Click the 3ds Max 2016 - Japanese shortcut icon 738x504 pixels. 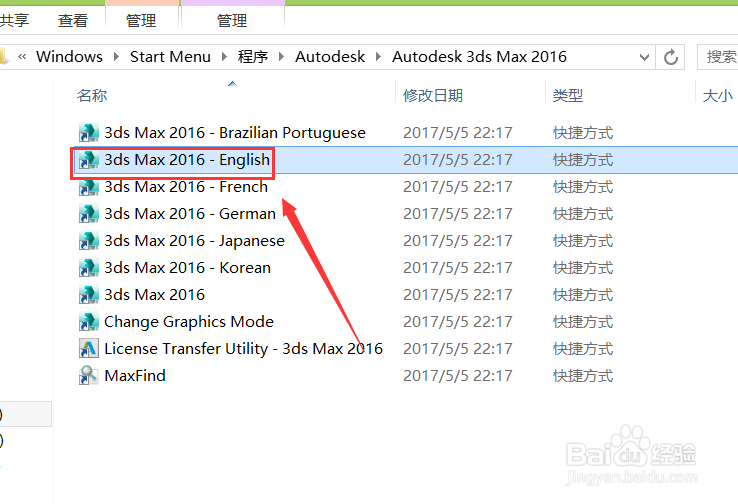coord(88,240)
